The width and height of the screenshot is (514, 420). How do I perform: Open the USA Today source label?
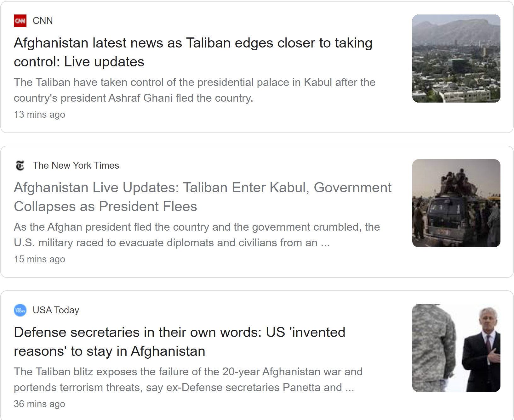(56, 310)
